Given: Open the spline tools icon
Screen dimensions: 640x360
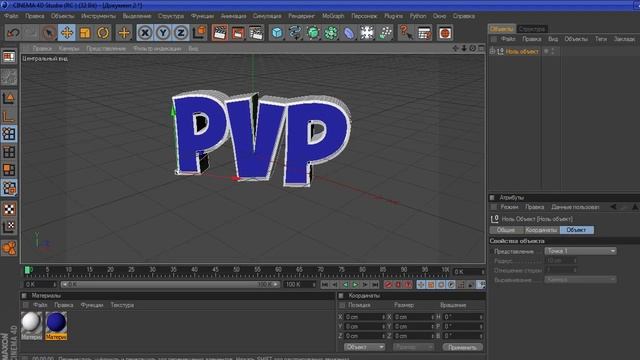Looking at the screenshot, I should click(x=295, y=33).
